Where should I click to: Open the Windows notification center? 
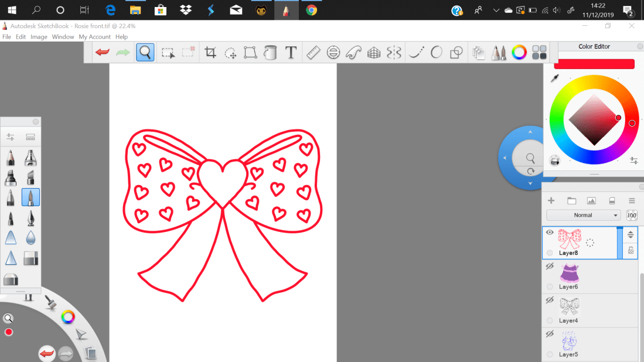[628, 10]
